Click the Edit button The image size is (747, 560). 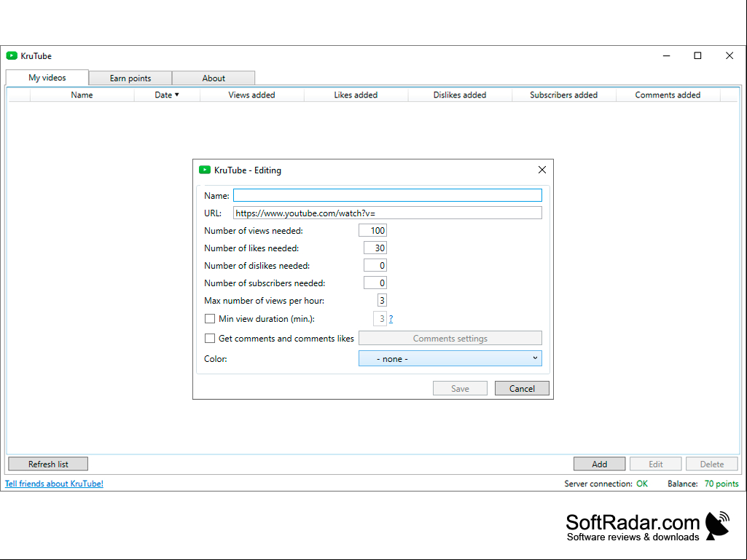[655, 465]
